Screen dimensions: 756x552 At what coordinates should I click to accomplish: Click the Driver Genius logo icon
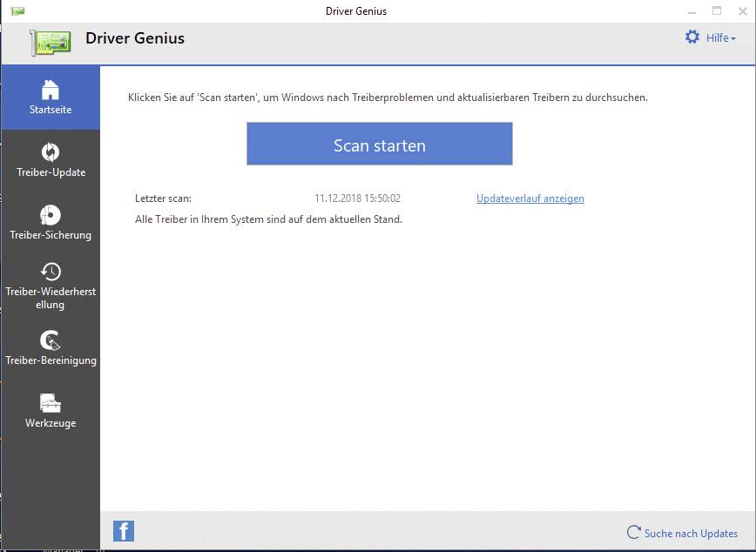tap(51, 39)
